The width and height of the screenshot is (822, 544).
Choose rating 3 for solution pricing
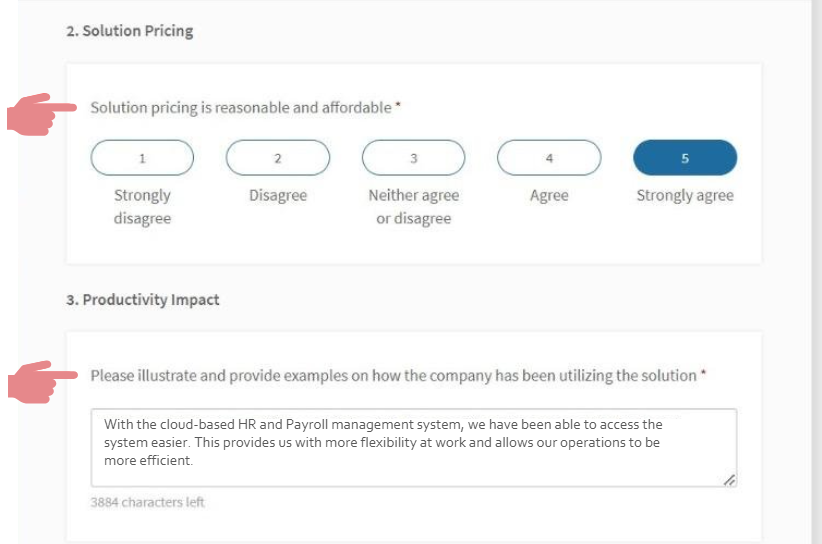(x=414, y=158)
